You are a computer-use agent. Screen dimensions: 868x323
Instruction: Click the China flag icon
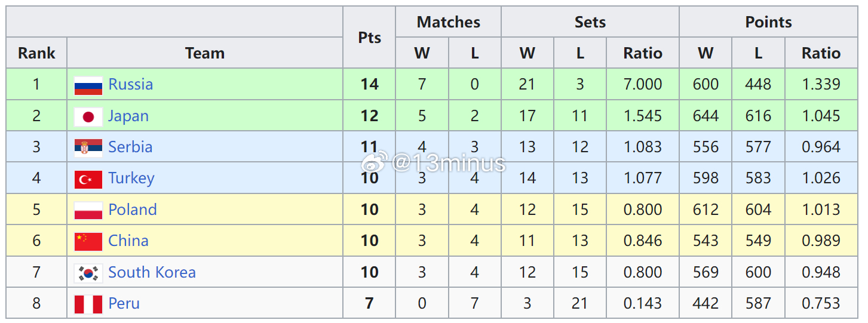click(88, 241)
